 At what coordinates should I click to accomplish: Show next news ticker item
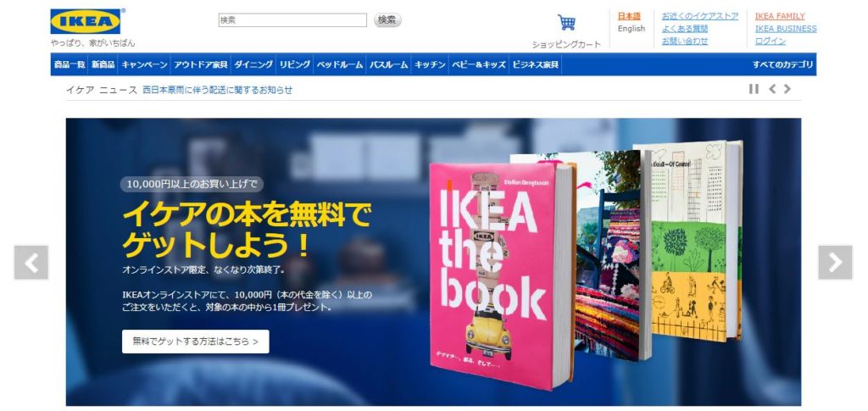coord(787,89)
